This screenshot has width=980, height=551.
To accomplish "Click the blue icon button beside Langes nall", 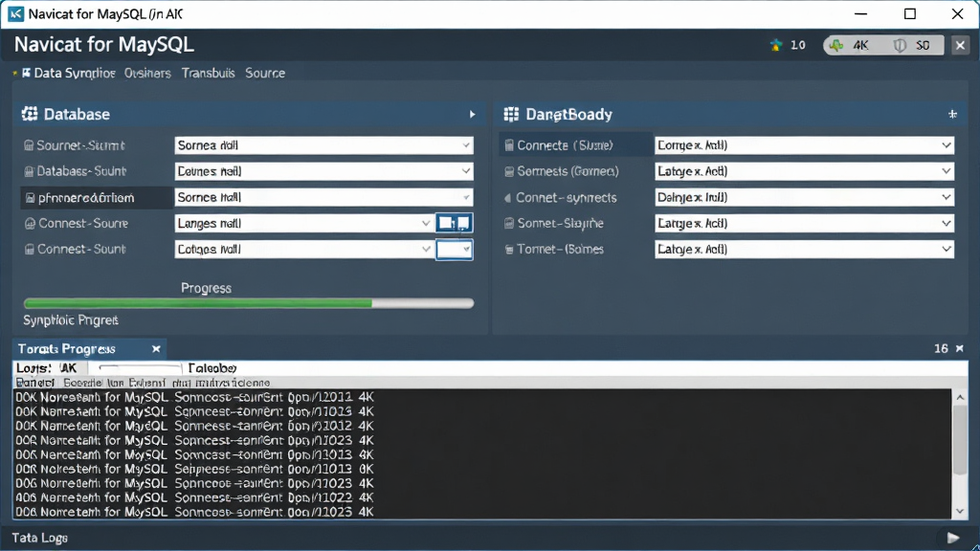I will pyautogui.click(x=455, y=223).
